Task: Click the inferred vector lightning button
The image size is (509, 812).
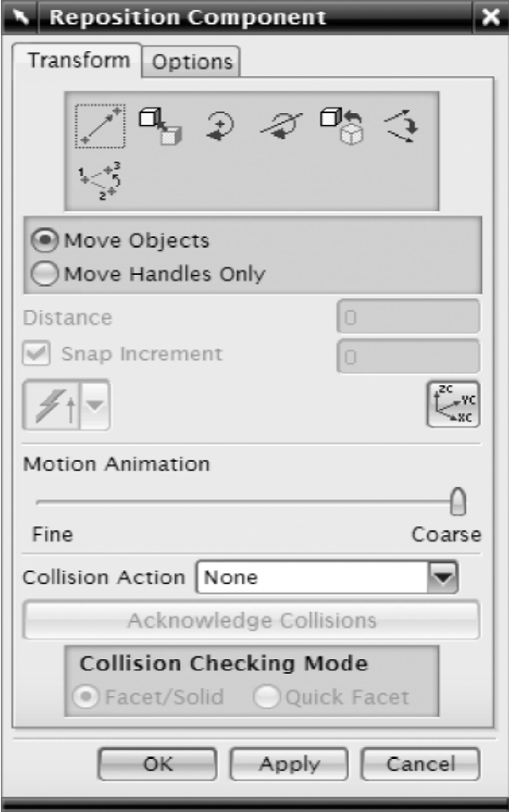Action: coord(52,405)
